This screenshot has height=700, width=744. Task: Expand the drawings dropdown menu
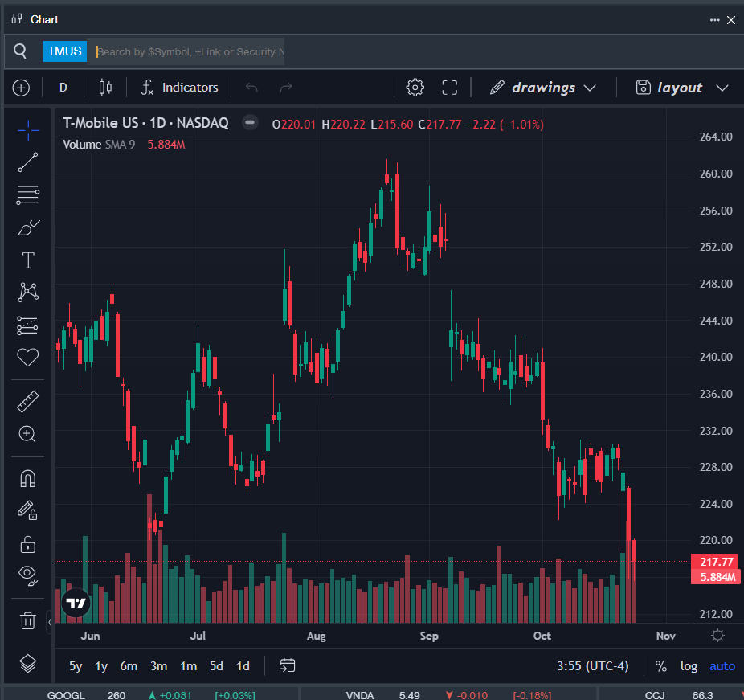tap(543, 88)
